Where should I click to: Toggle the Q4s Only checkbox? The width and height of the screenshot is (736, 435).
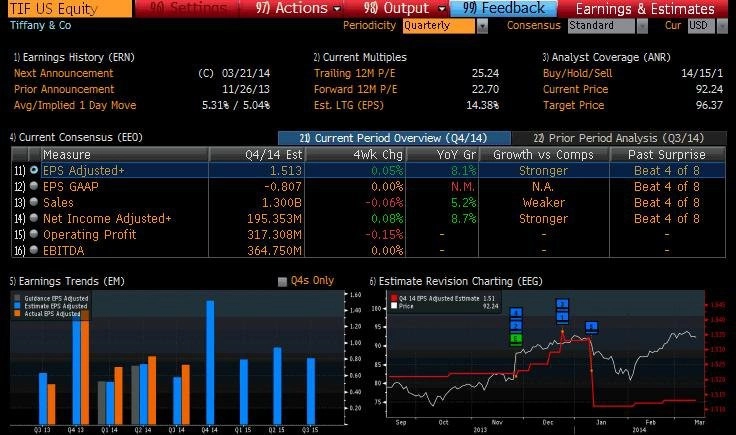[282, 282]
